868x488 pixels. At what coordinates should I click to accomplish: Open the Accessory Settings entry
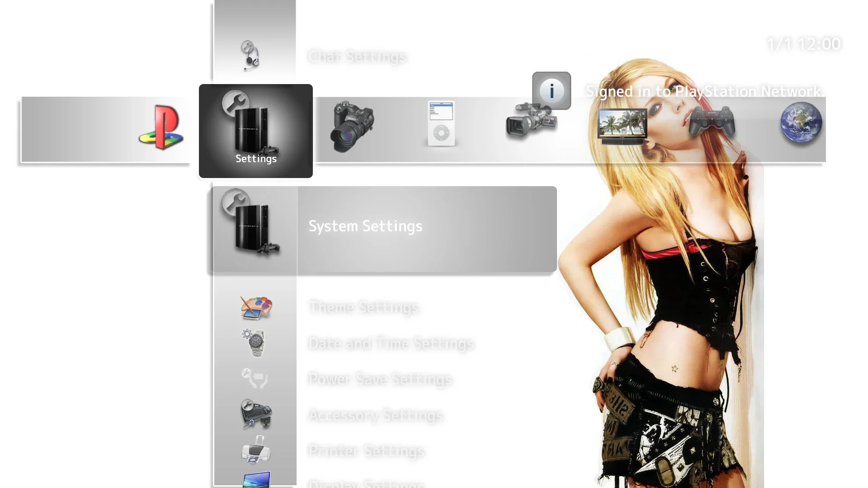point(375,415)
